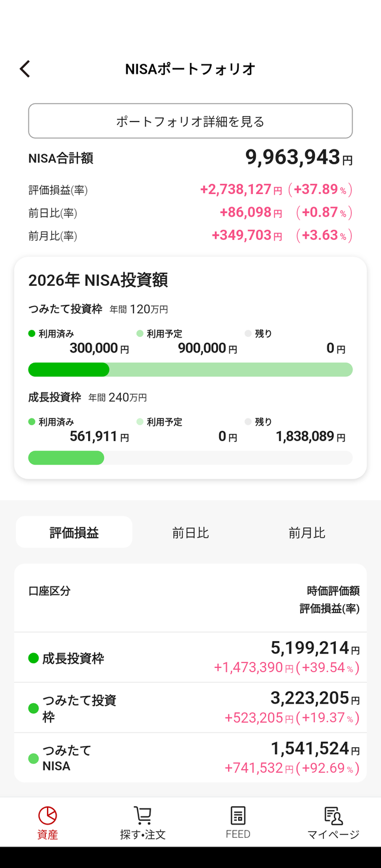Open the FEED news icon
The image size is (381, 868).
pyautogui.click(x=238, y=814)
